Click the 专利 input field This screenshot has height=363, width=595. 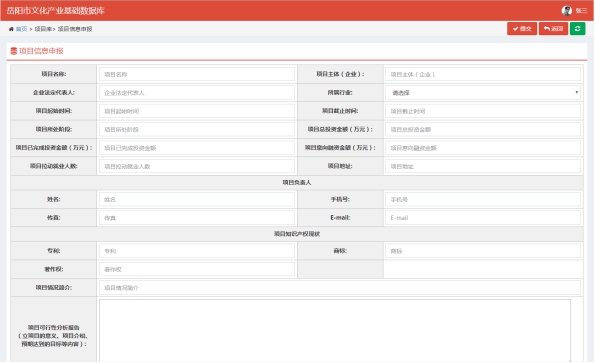pos(197,251)
